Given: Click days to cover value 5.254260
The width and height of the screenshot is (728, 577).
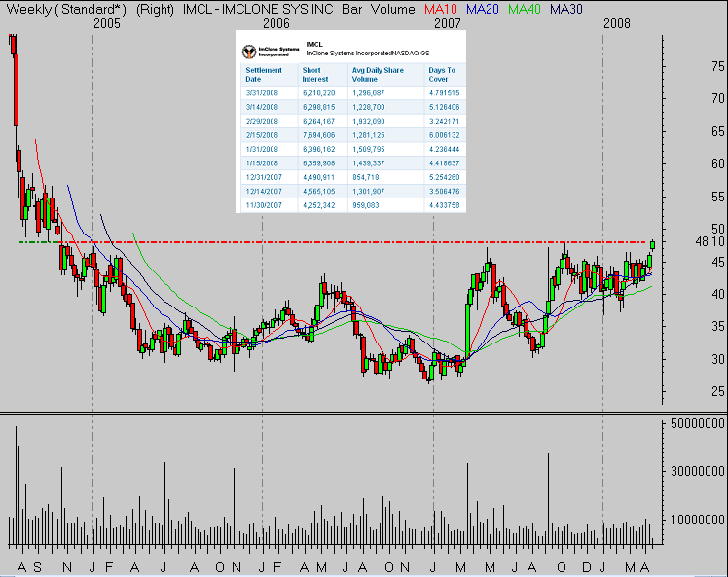Looking at the screenshot, I should 445,177.
